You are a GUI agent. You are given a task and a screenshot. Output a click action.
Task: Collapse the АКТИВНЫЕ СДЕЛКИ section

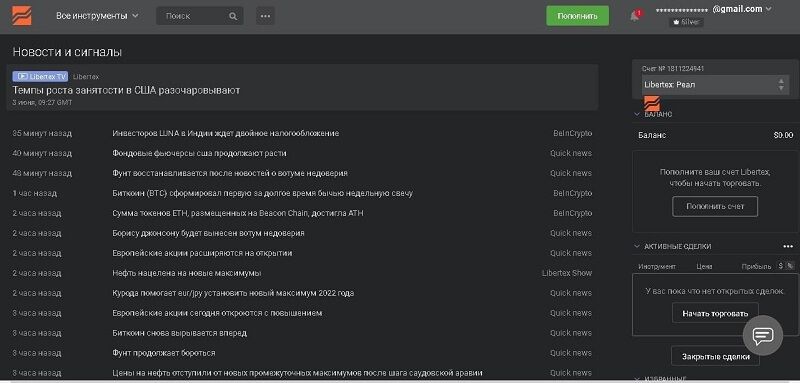(637, 246)
